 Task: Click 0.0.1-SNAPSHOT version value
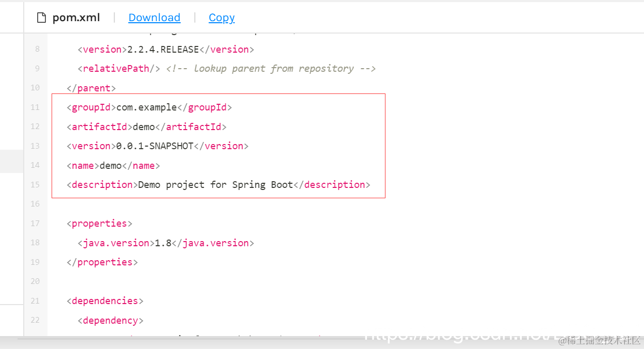[x=155, y=146]
